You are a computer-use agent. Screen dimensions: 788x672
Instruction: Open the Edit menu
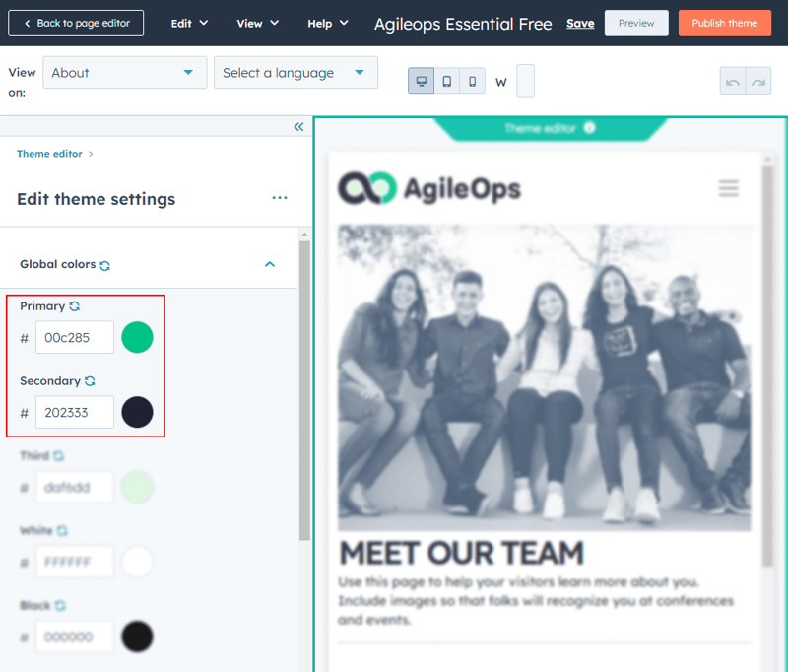click(x=189, y=23)
